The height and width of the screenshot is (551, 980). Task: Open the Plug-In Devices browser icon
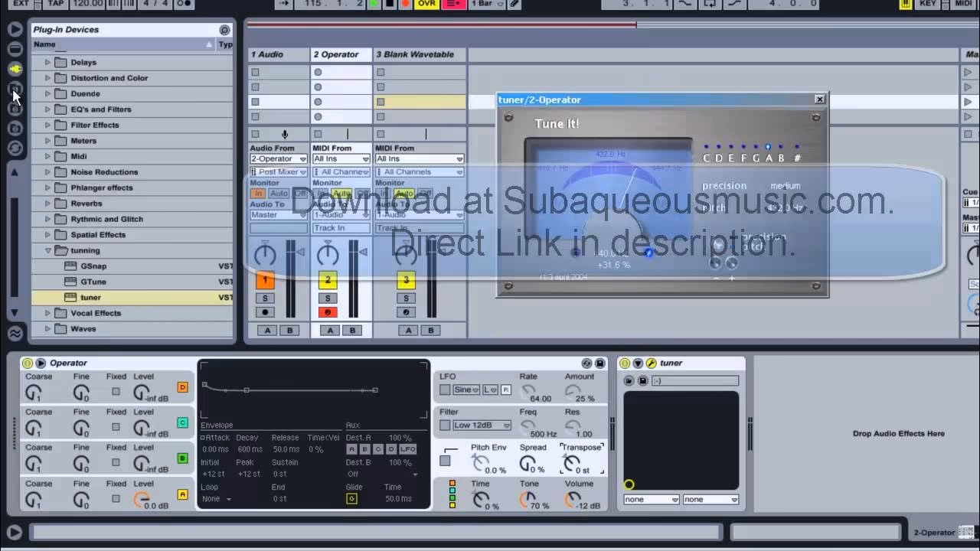(x=15, y=69)
